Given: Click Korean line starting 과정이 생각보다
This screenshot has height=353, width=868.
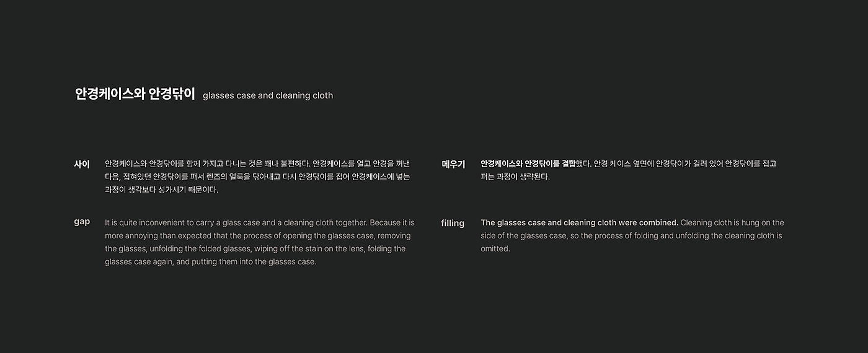Looking at the screenshot, I should point(161,190).
